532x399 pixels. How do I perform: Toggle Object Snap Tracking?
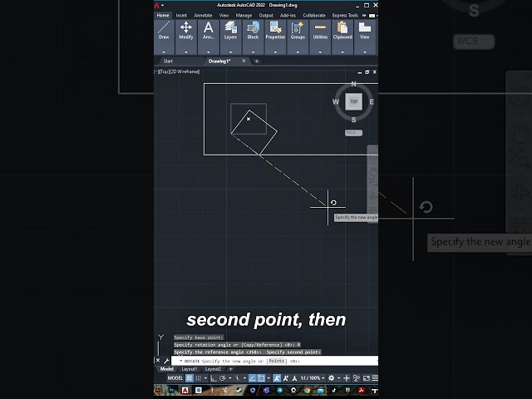[253, 378]
